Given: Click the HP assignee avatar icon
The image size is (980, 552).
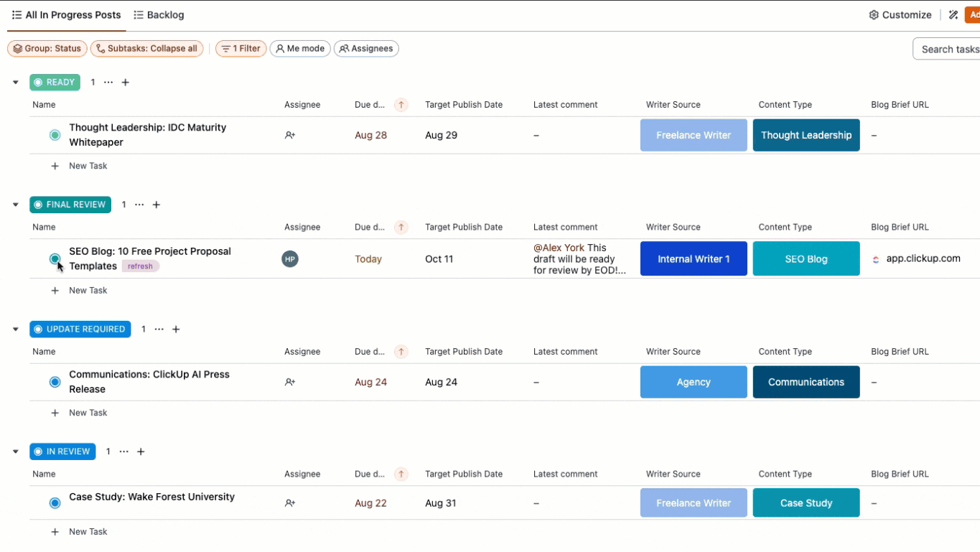Looking at the screenshot, I should pos(290,259).
